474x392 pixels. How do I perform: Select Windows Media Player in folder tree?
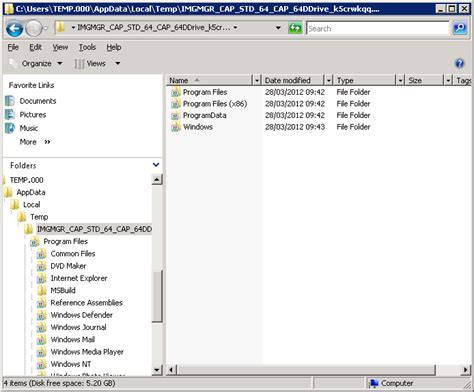[x=87, y=352]
